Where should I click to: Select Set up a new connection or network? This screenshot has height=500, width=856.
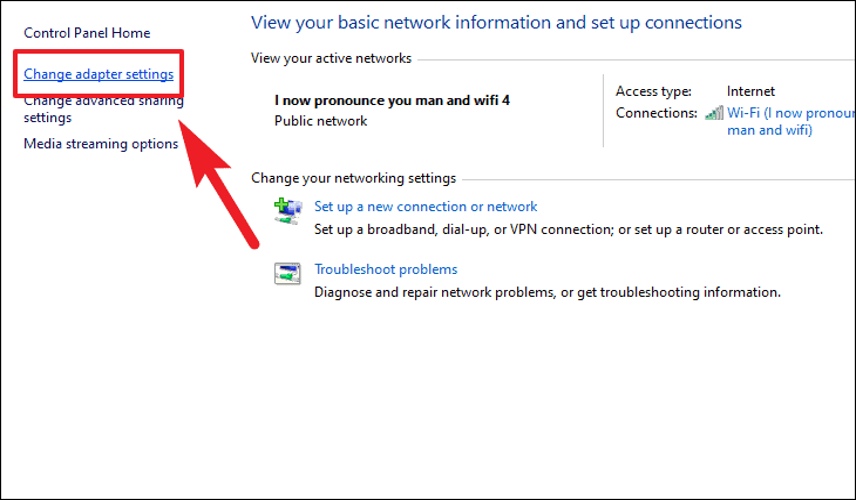[426, 206]
